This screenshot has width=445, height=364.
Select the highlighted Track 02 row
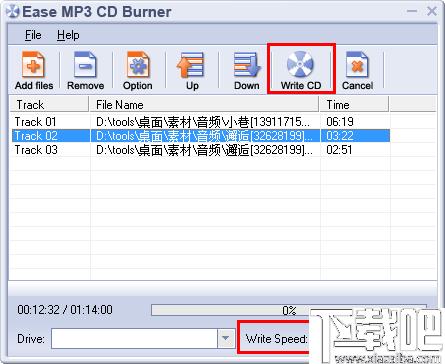pos(201,136)
